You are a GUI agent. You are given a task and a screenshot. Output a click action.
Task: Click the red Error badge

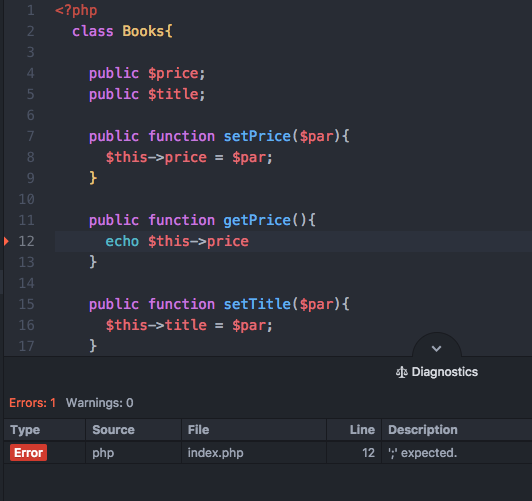tap(28, 452)
